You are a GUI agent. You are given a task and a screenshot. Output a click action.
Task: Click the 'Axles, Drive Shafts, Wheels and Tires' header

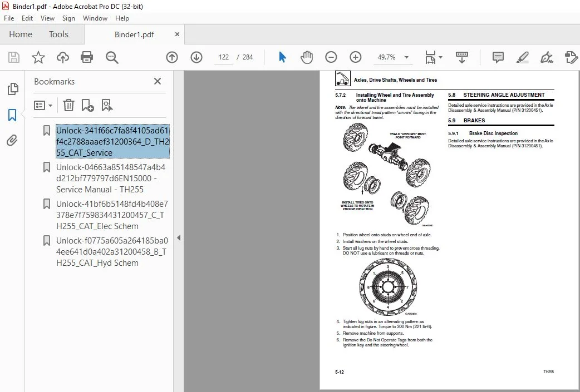[395, 80]
